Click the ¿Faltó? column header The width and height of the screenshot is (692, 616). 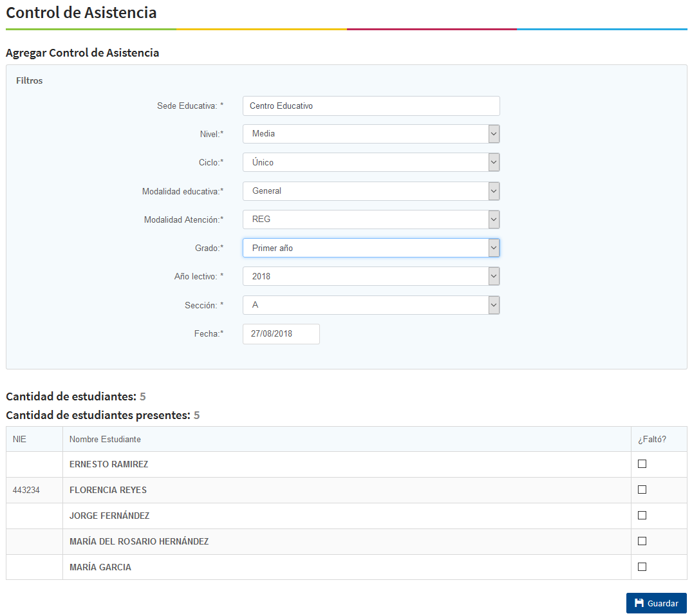[651, 439]
